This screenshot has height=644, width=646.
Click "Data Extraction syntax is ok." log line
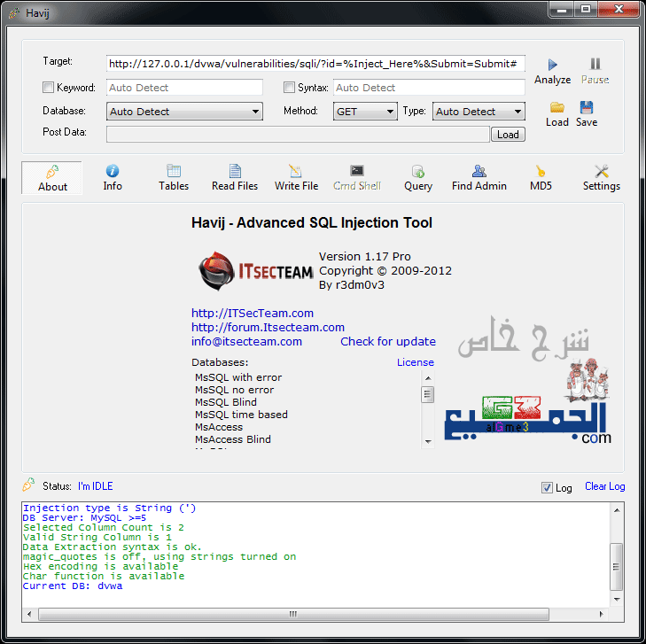(x=112, y=547)
